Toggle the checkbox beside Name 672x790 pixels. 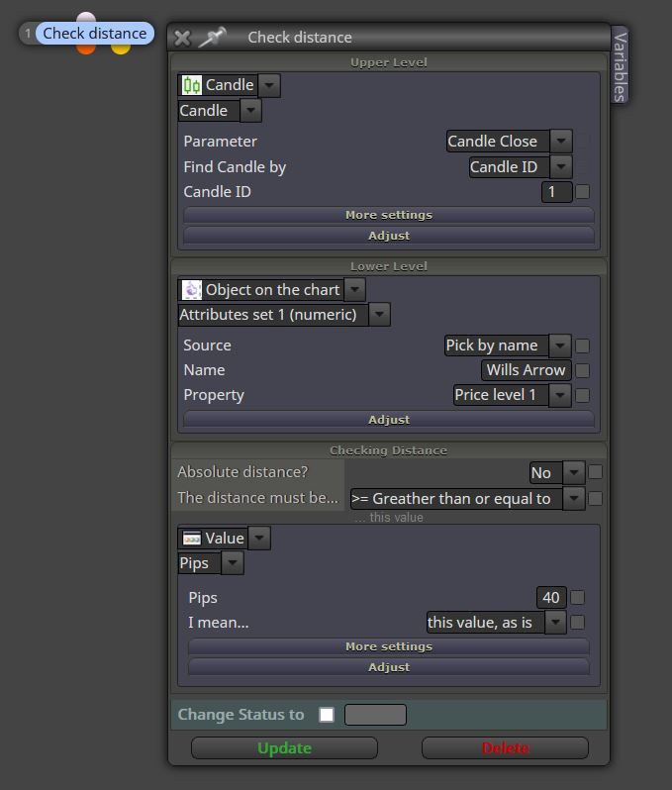pyautogui.click(x=583, y=370)
